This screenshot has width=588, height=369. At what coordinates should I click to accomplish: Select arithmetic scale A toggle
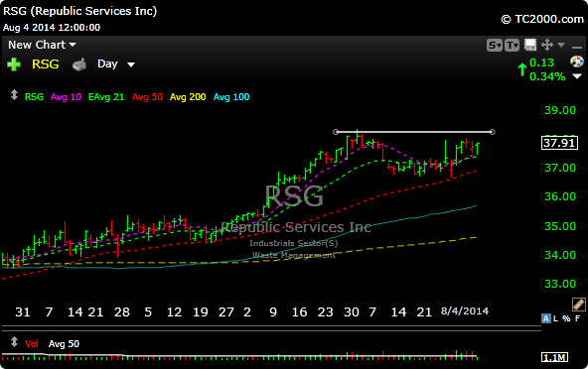[545, 318]
